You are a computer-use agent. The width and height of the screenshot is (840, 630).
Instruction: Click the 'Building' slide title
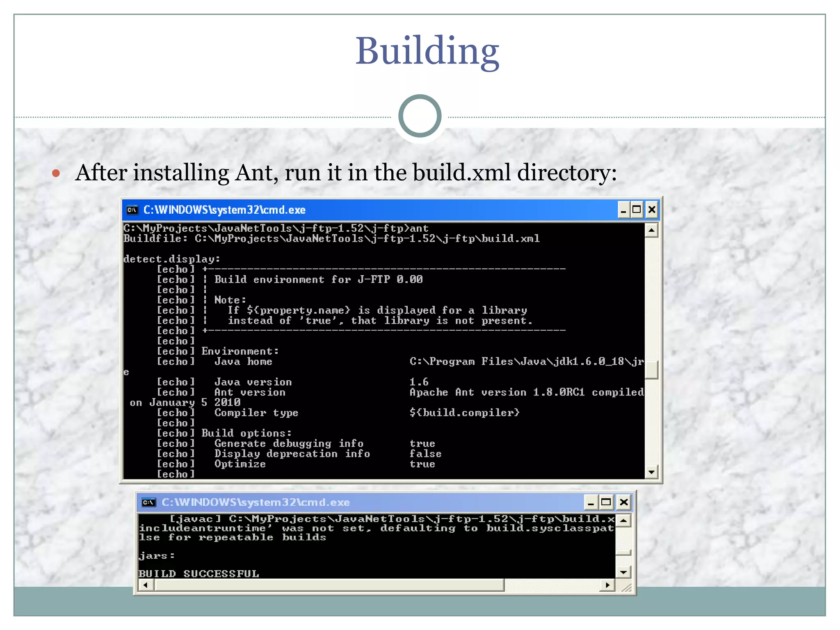click(x=427, y=52)
